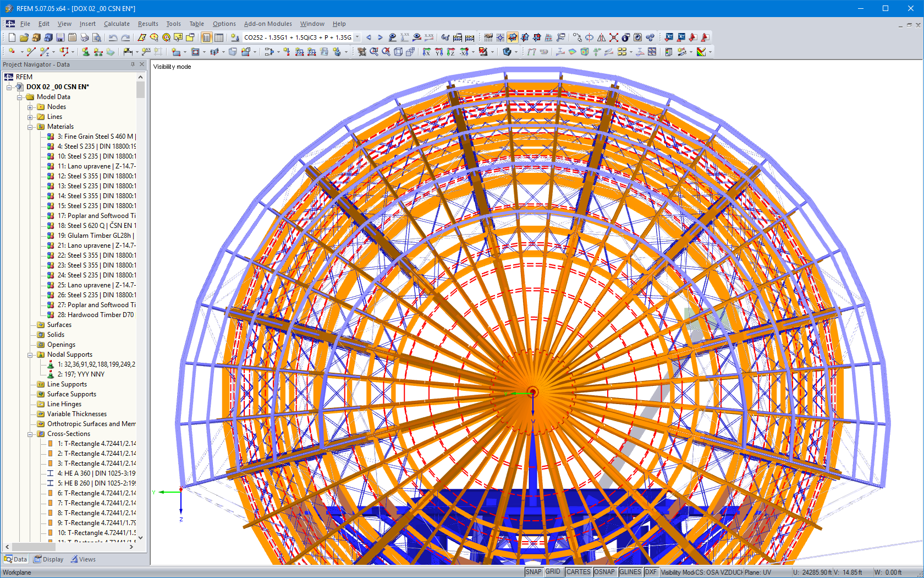Click the Isometric View icon

[x=398, y=52]
